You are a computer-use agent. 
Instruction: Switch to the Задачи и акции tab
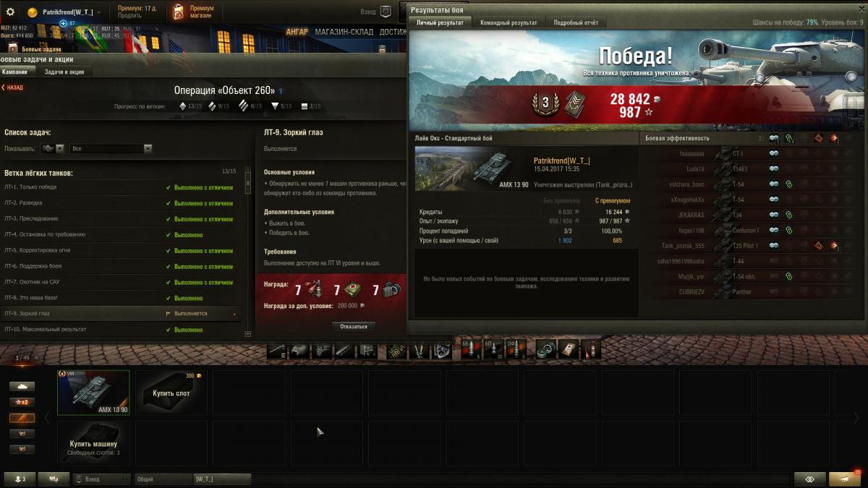click(x=64, y=72)
